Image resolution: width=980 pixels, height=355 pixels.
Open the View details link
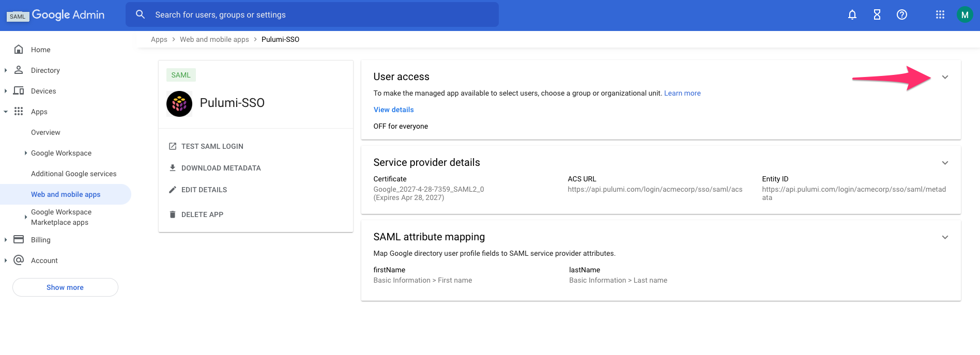394,110
